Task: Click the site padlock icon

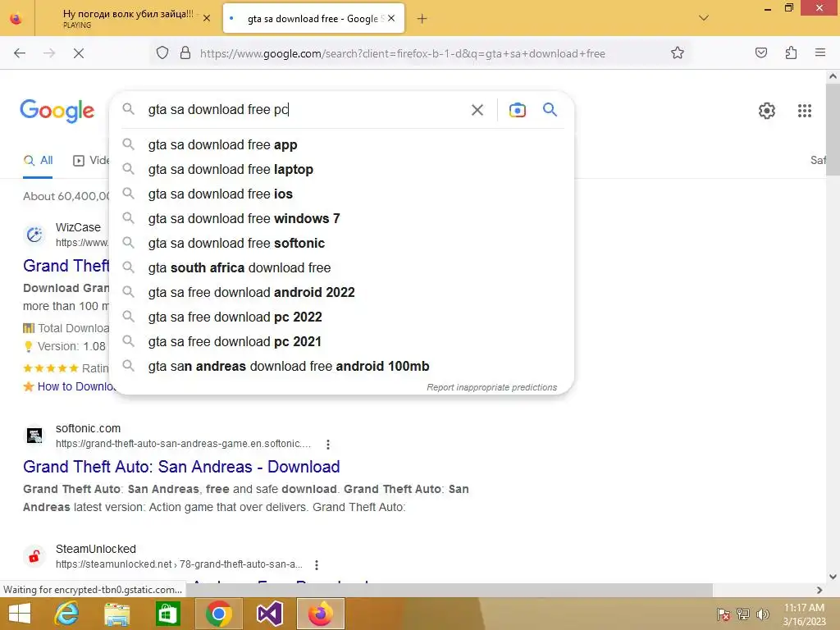Action: [x=185, y=53]
